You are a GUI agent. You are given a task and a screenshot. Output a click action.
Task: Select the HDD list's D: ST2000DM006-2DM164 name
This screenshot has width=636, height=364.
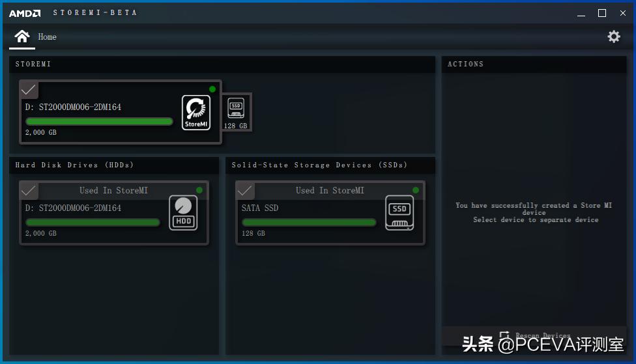click(73, 208)
